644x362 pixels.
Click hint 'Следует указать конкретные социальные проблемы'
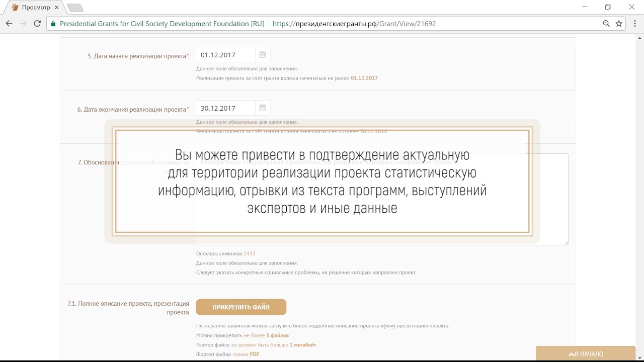pos(306,273)
